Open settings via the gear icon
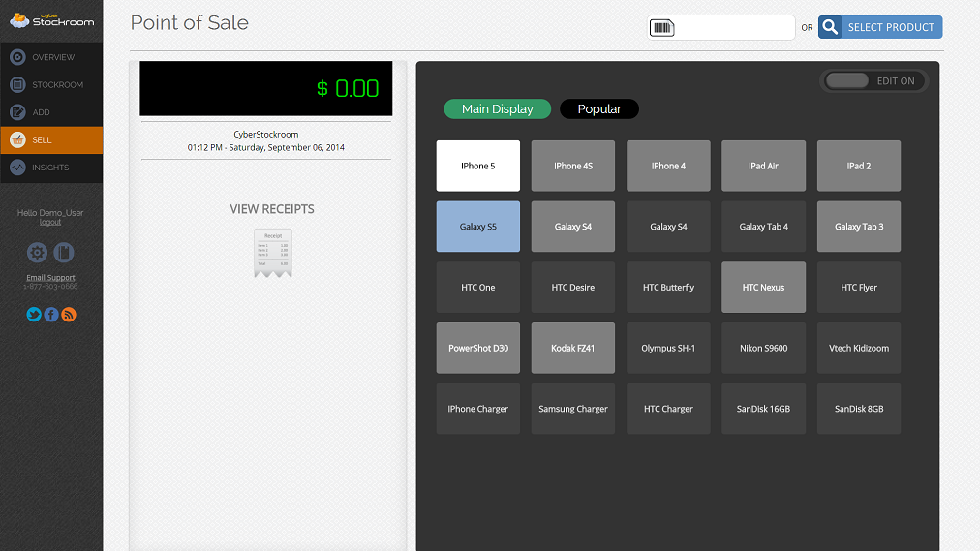Image resolution: width=980 pixels, height=551 pixels. (x=37, y=253)
